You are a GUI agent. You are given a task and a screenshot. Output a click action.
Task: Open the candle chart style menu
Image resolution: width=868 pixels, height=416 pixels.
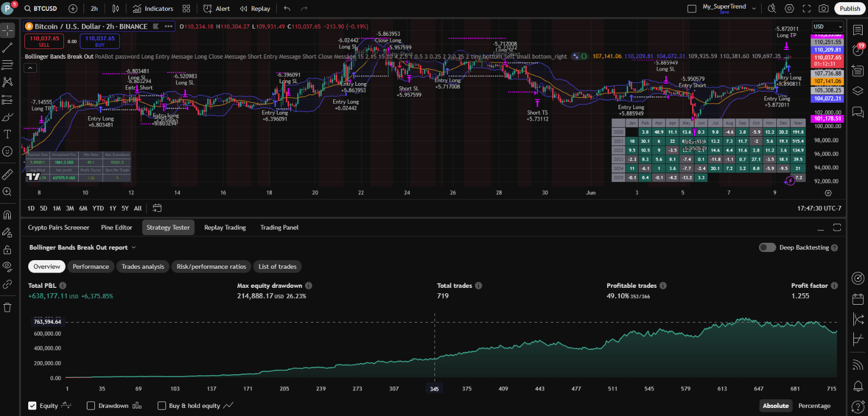point(116,9)
